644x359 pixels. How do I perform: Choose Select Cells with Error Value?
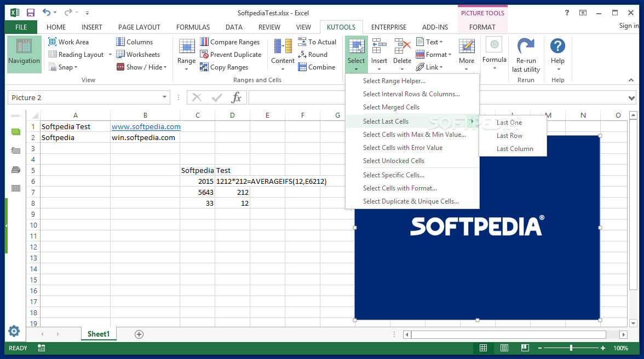[x=412, y=148]
